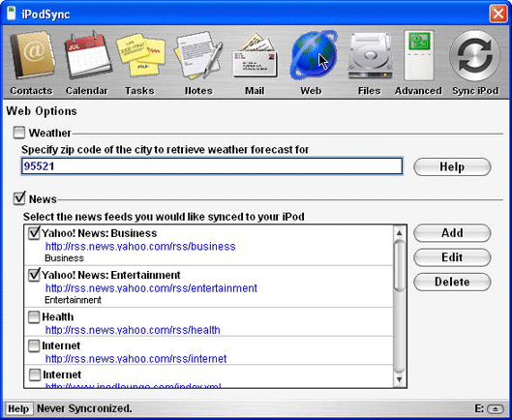Click the 'Never Syncronized.' status text
Image resolution: width=512 pixels, height=420 pixels.
point(84,408)
